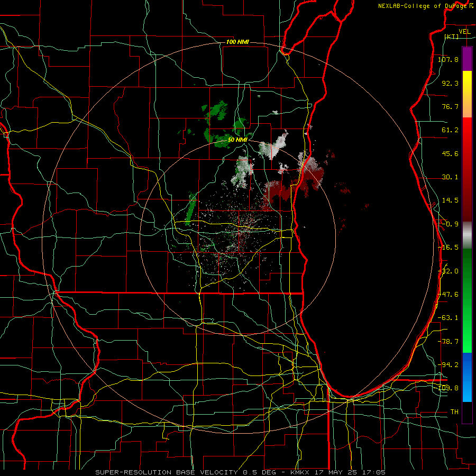The height and width of the screenshot is (476, 476).
Task: Click the 61.2 legend value
Action: coord(450,130)
